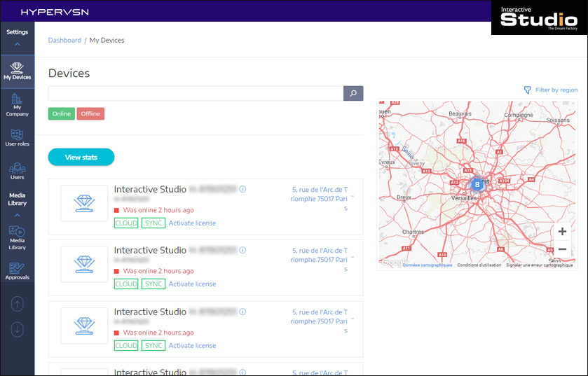Viewport: 588px width, 376px height.
Task: Collapse the Media Library section chevron
Action: tap(18, 216)
